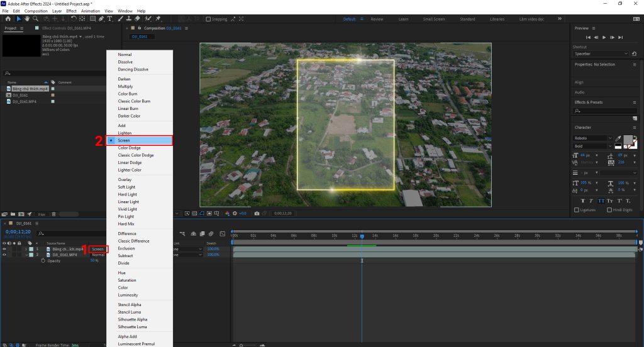Open the Bold font style dropdown
Image resolution: width=644 pixels, height=347 pixels.
(x=592, y=146)
